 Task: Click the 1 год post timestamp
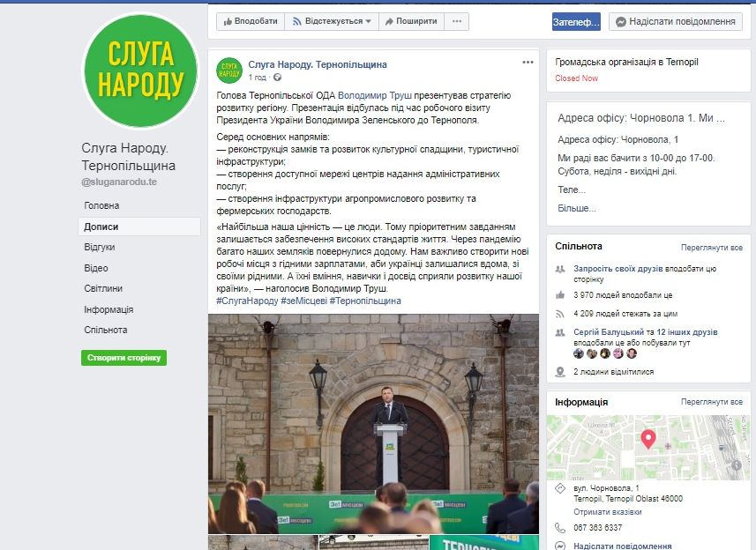point(257,78)
